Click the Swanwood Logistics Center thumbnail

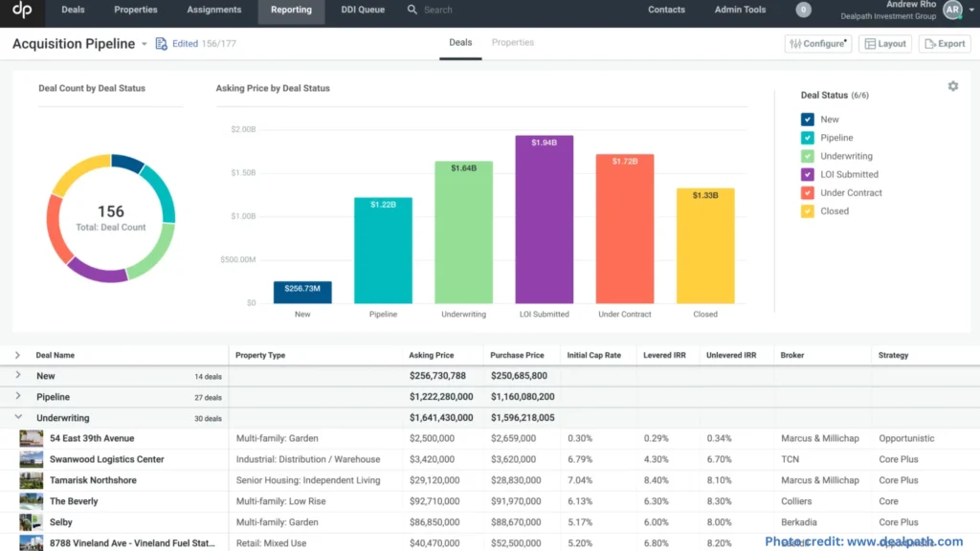32,459
